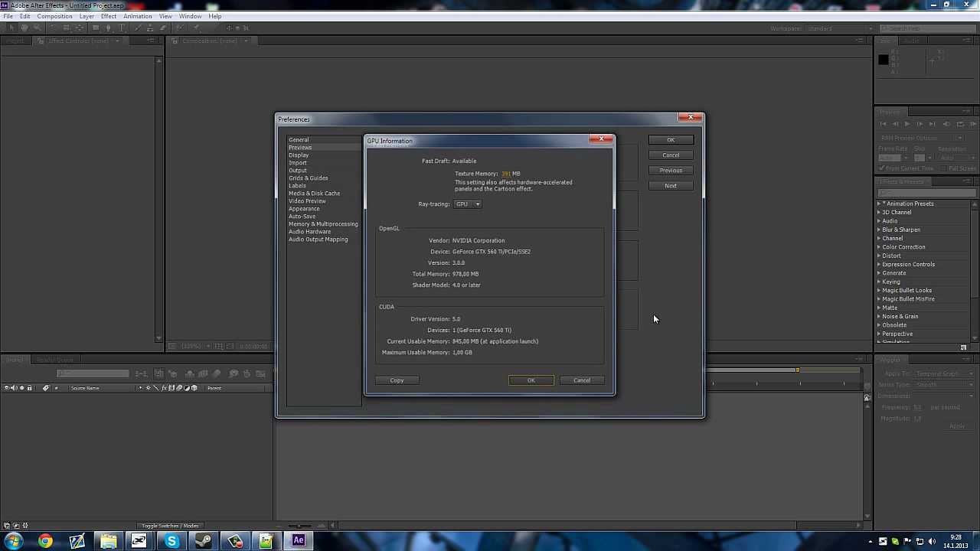The height and width of the screenshot is (551, 980).
Task: Switch to After Effects taskbar icon
Action: tap(298, 542)
